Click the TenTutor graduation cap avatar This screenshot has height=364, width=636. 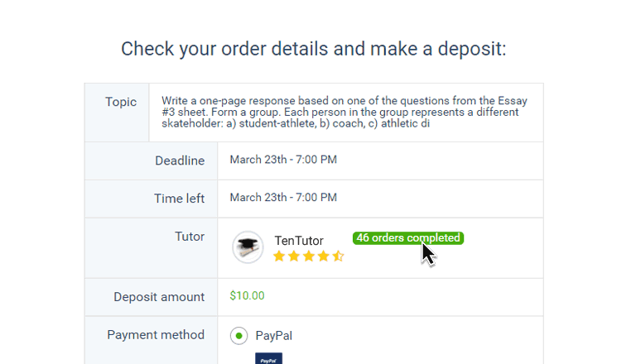(248, 247)
